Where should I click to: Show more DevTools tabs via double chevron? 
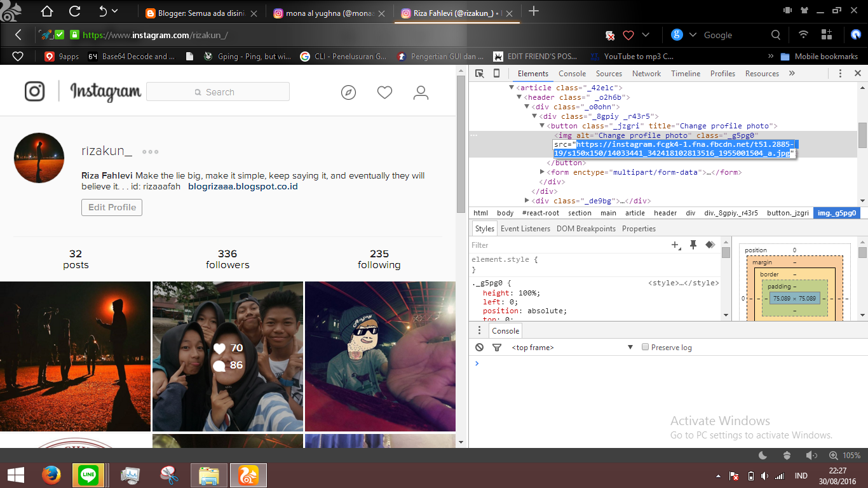(792, 74)
